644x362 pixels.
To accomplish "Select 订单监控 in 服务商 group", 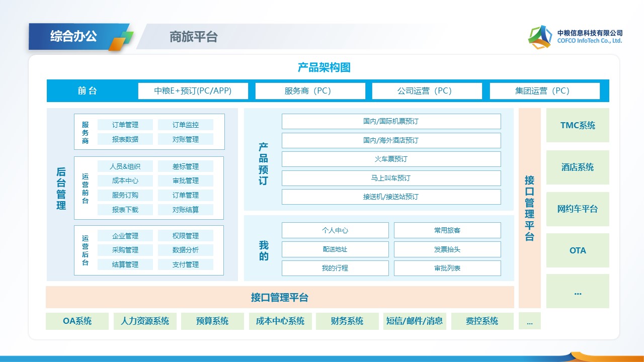I will coord(186,125).
